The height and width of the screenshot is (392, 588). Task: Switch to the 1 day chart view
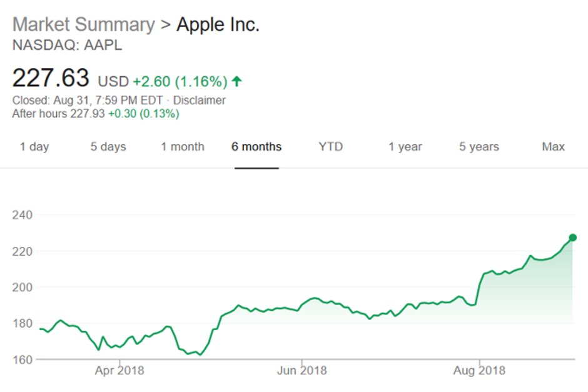click(36, 147)
